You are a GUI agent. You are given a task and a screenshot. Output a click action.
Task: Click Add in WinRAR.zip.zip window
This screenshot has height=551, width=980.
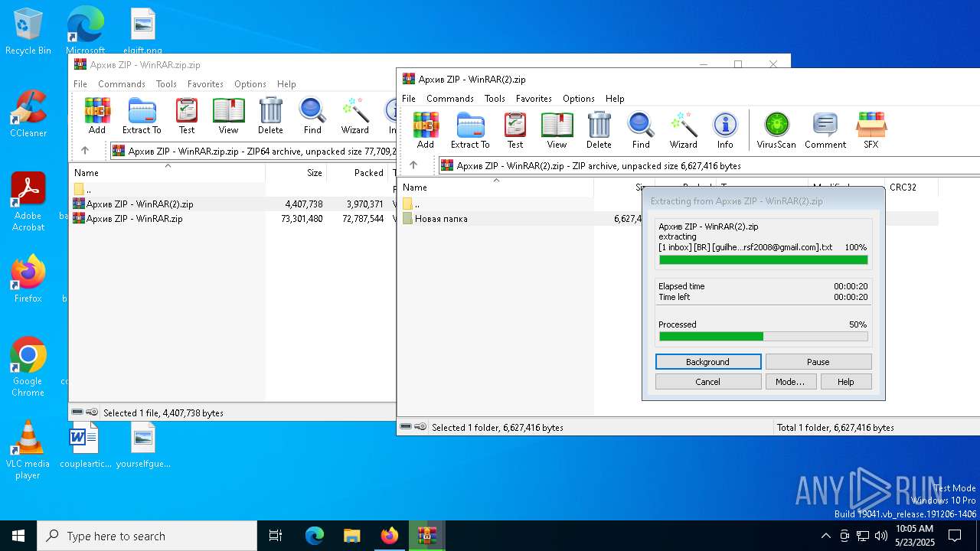click(97, 116)
